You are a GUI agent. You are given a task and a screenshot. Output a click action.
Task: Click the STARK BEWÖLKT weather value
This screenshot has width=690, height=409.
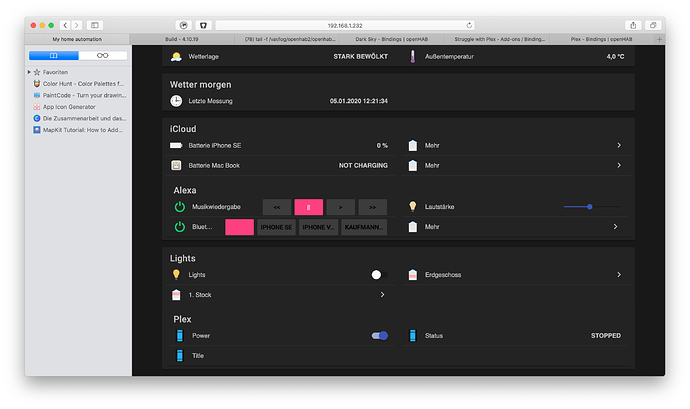pos(360,56)
